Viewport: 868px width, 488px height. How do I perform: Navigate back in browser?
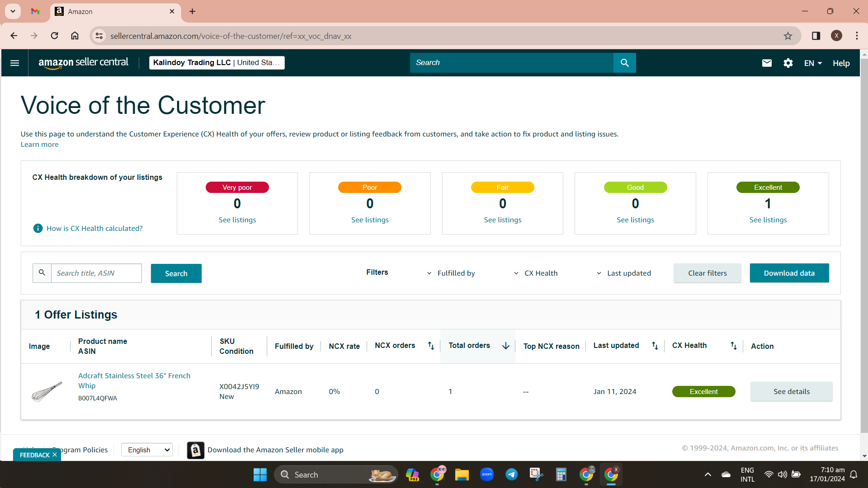[14, 36]
